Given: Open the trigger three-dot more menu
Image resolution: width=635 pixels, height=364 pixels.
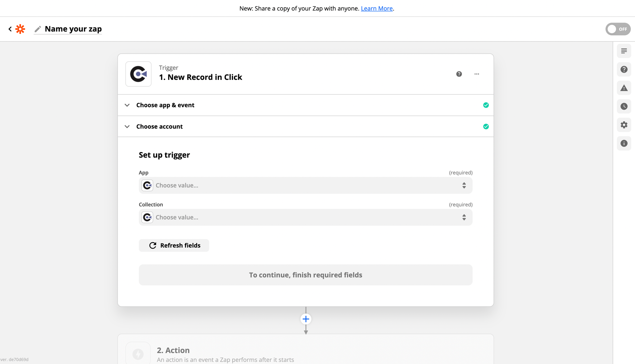Looking at the screenshot, I should [x=477, y=74].
